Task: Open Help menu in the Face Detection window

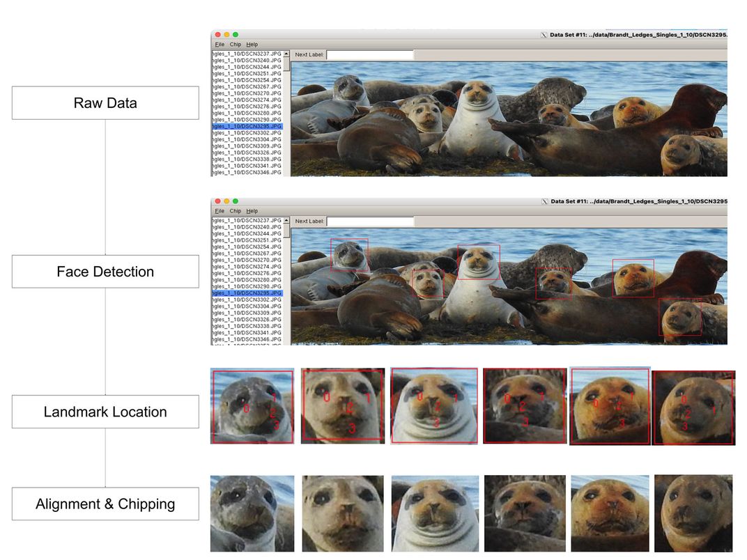Action: 252,211
